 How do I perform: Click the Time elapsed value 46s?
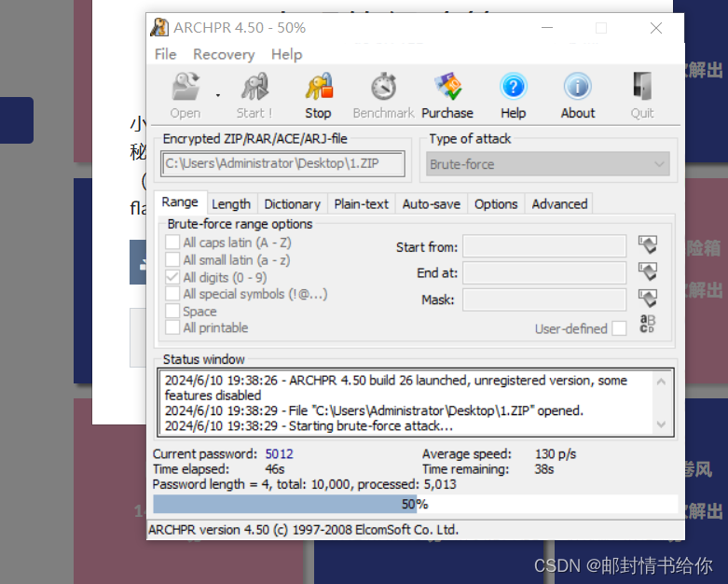point(275,469)
